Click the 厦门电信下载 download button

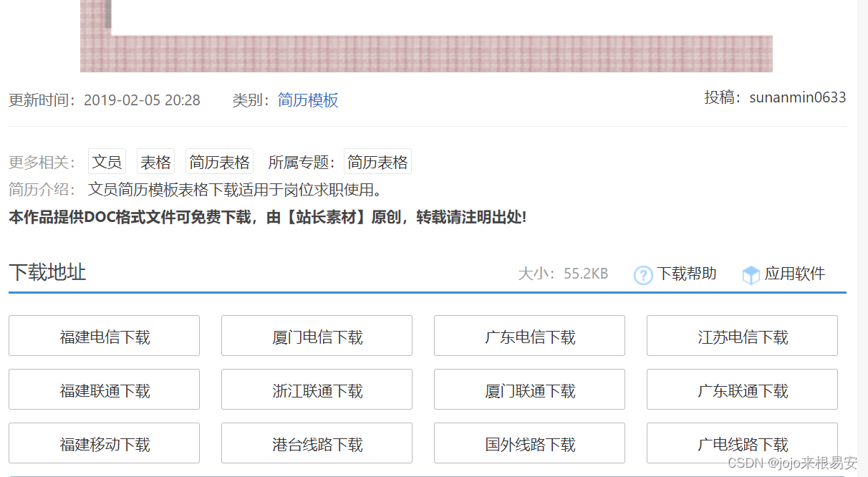[x=317, y=335]
